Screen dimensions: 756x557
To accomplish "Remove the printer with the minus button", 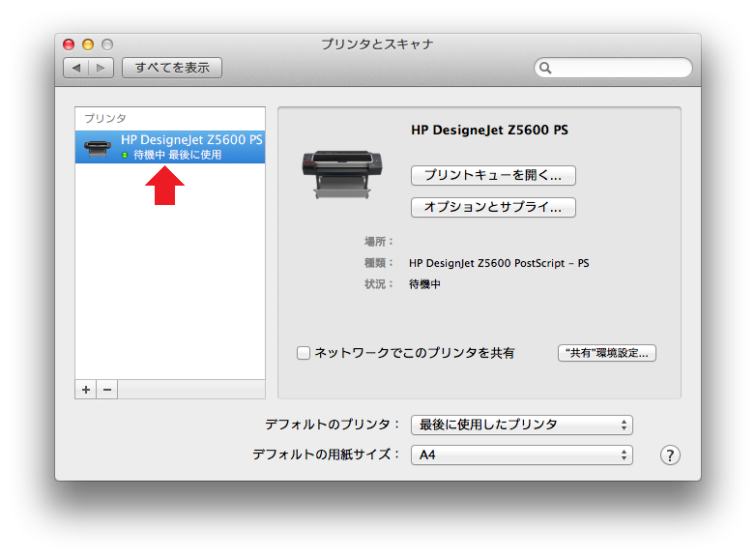I will pos(107,389).
